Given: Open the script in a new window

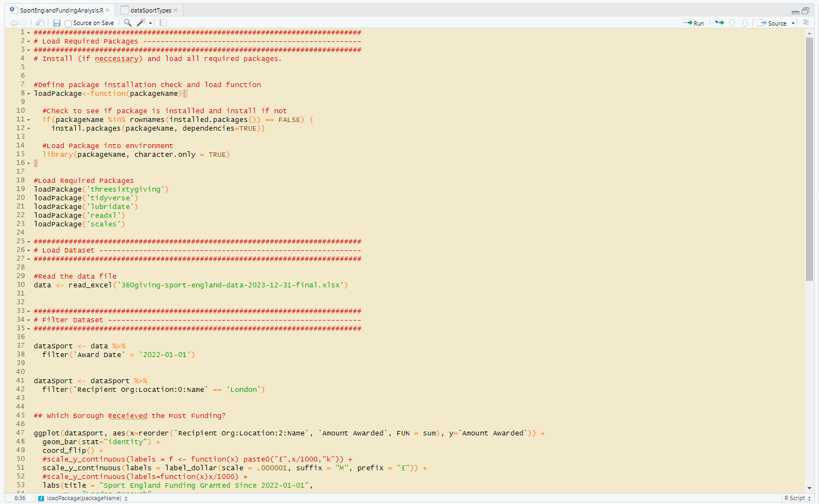Looking at the screenshot, I should point(39,22).
